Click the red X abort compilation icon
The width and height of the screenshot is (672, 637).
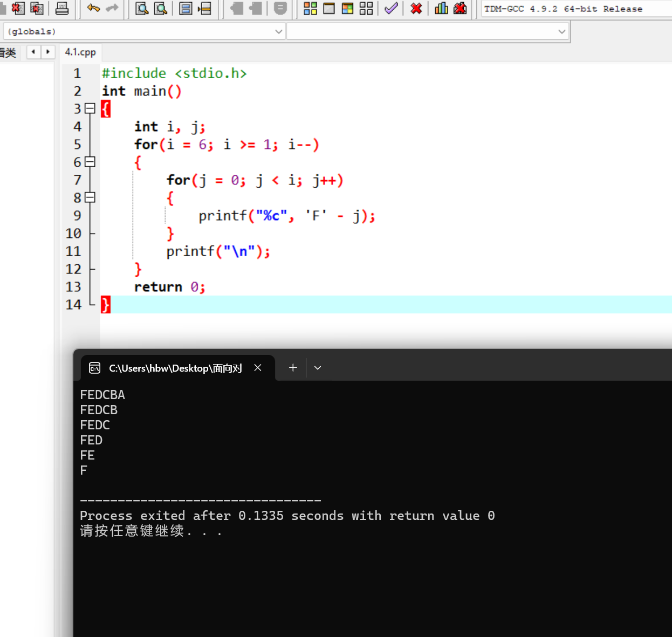[416, 8]
